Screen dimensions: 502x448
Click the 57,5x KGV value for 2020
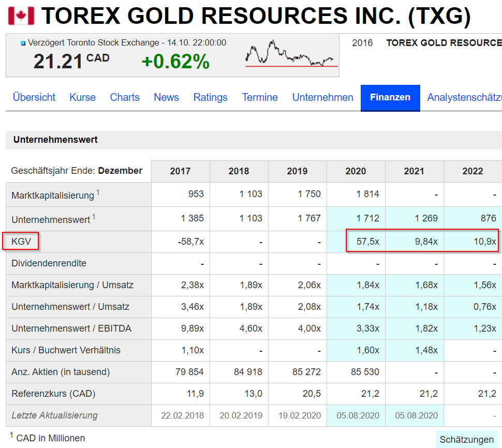point(368,242)
